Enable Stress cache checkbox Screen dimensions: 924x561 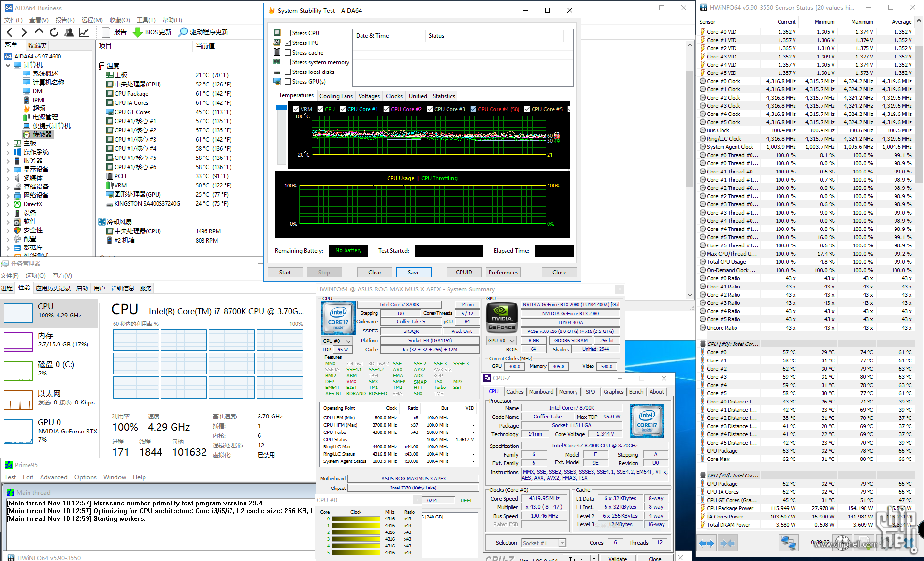click(x=288, y=52)
